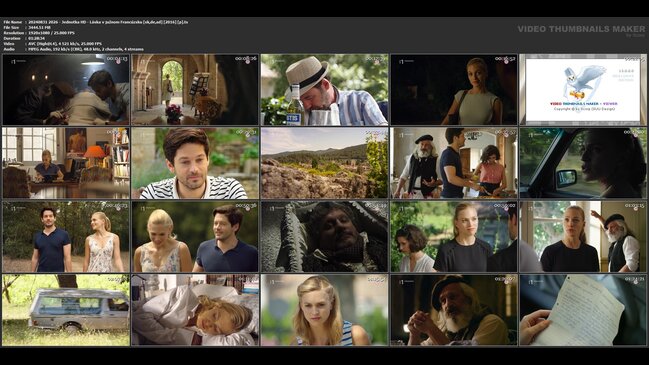Screen dimensions: 649x365
Task: Open thumbnail of blonde woman standing at night
Action: tap(454, 89)
